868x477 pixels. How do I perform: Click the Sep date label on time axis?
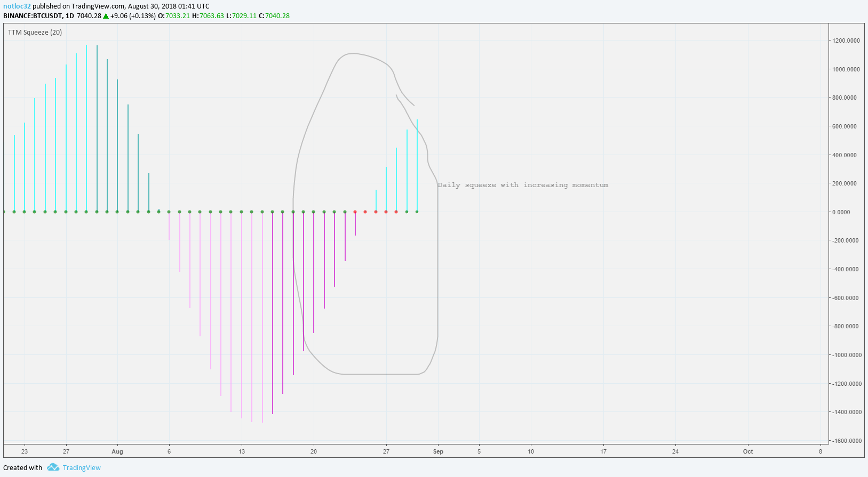(438, 451)
